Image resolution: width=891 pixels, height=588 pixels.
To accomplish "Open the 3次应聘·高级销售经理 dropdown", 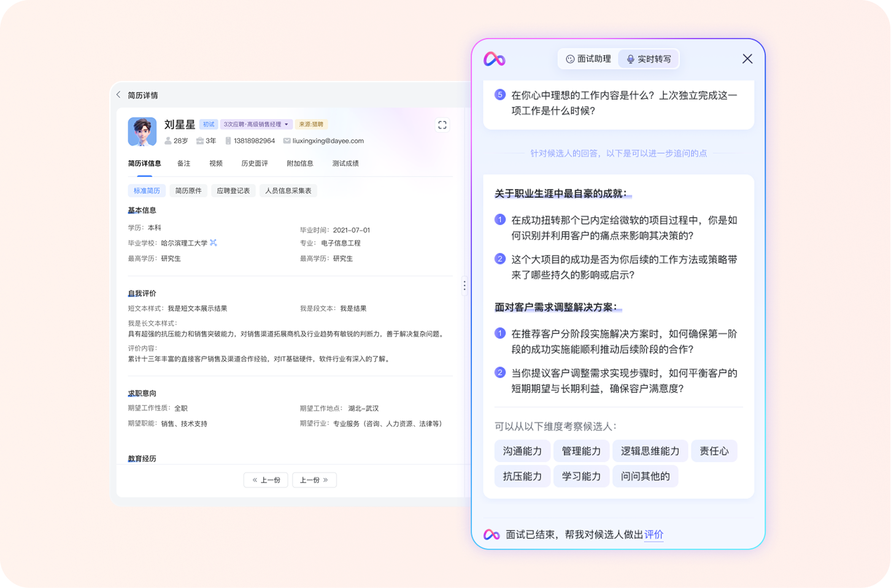I will coord(256,124).
